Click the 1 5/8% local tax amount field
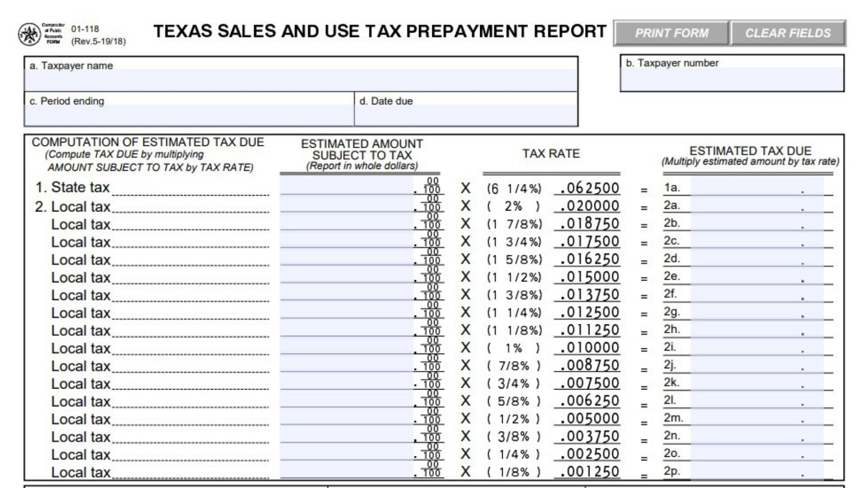Image resolution: width=868 pixels, height=488 pixels. (347, 257)
